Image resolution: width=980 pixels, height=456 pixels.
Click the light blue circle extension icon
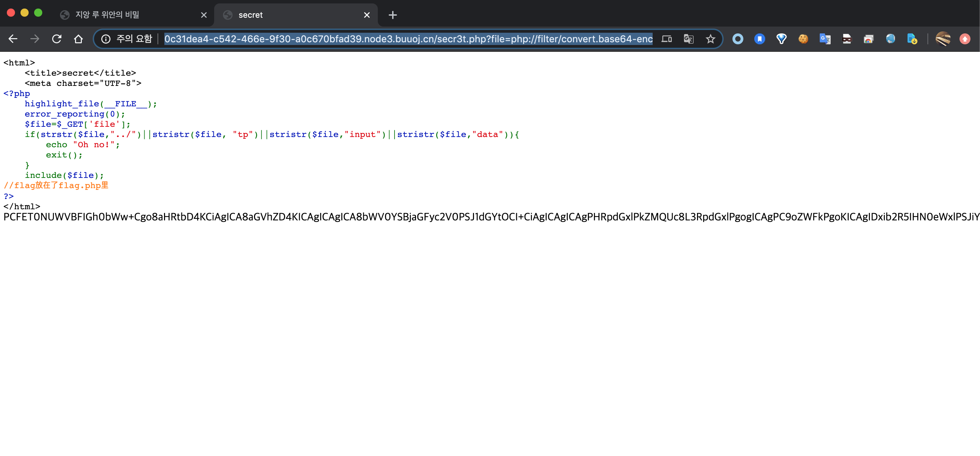point(738,39)
